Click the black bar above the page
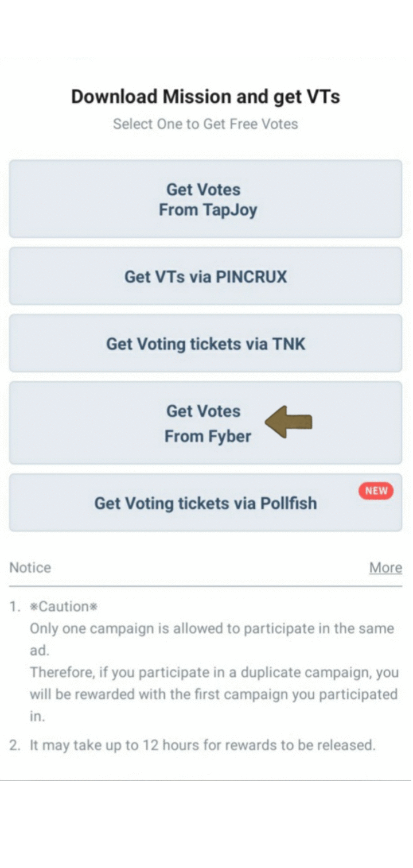Image resolution: width=413 pixels, height=868 pixels. 205,28
